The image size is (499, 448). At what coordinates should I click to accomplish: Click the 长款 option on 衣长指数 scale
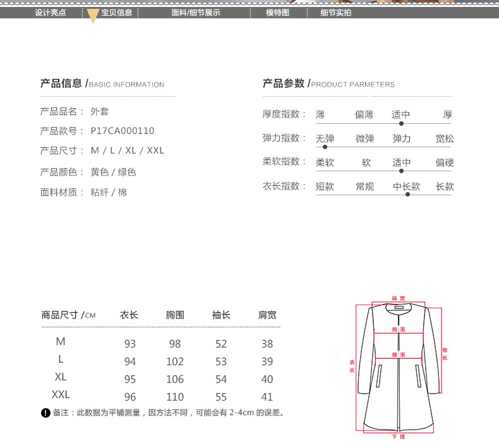[x=445, y=187]
